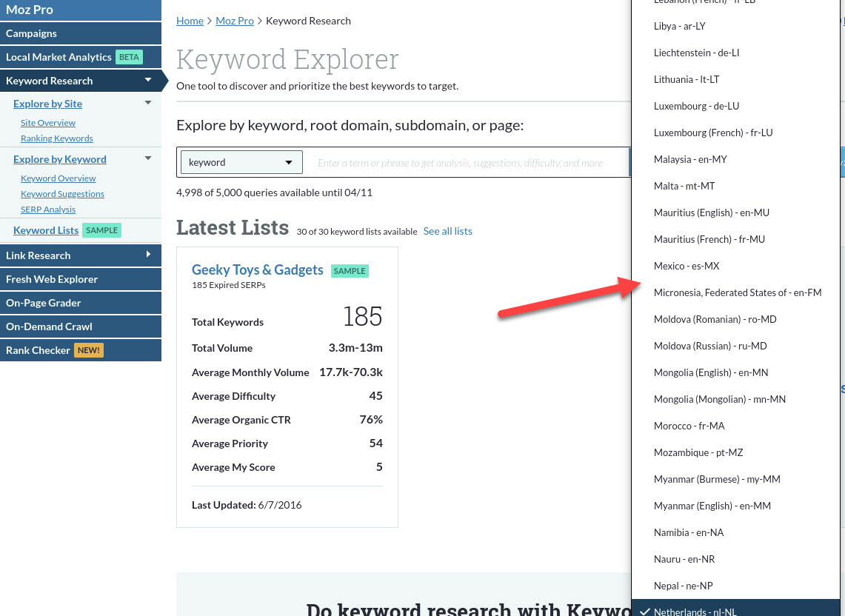This screenshot has height=616, width=845.
Task: Open Keyword Lists sample link
Action: [x=46, y=230]
